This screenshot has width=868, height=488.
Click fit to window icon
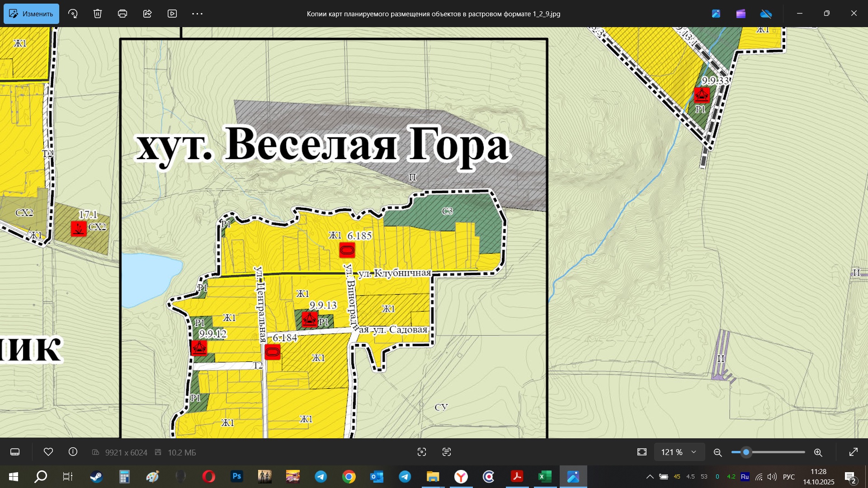click(x=642, y=452)
